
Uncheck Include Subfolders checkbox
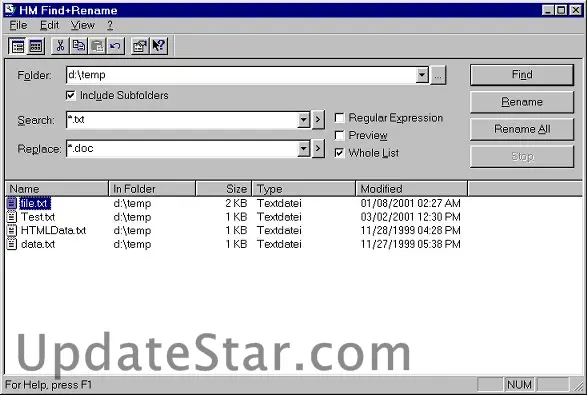coord(70,95)
